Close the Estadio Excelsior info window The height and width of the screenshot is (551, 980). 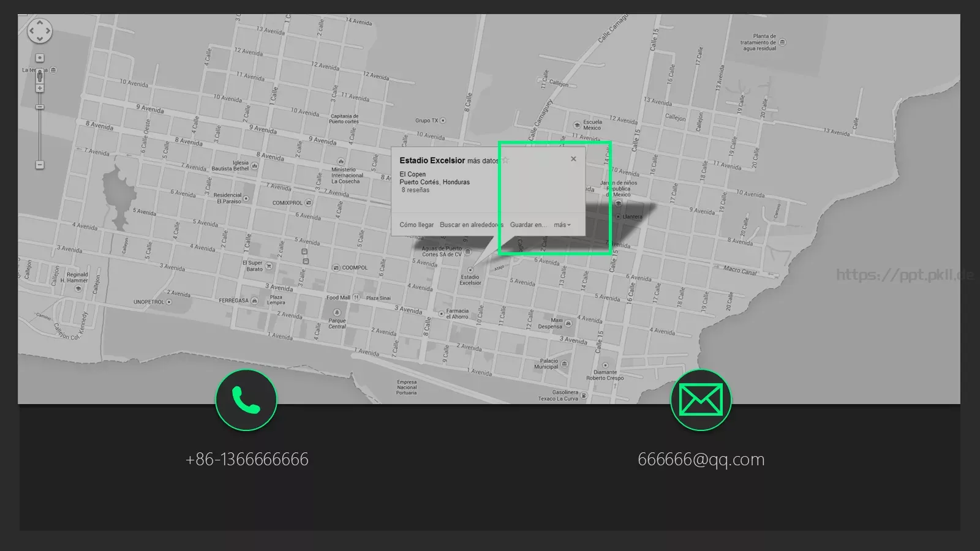573,159
